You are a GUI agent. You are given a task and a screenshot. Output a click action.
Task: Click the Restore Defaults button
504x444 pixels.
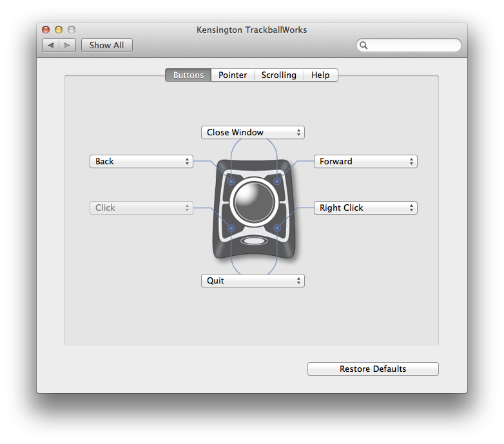pos(373,369)
